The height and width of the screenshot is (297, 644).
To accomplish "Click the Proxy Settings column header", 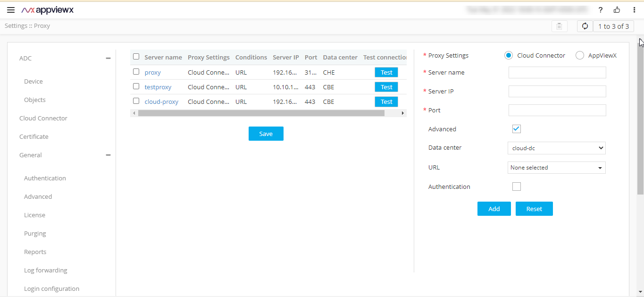I will (209, 57).
